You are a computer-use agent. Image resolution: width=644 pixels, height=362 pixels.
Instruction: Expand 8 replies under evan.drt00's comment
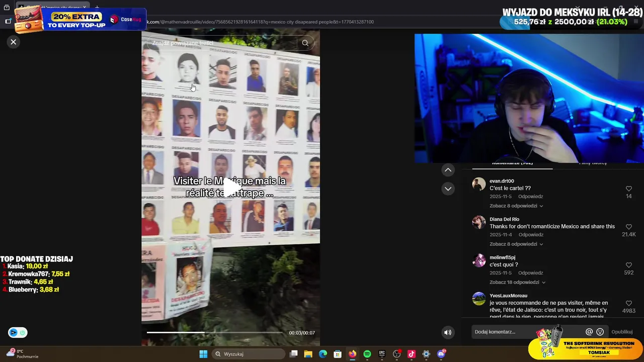(x=516, y=206)
